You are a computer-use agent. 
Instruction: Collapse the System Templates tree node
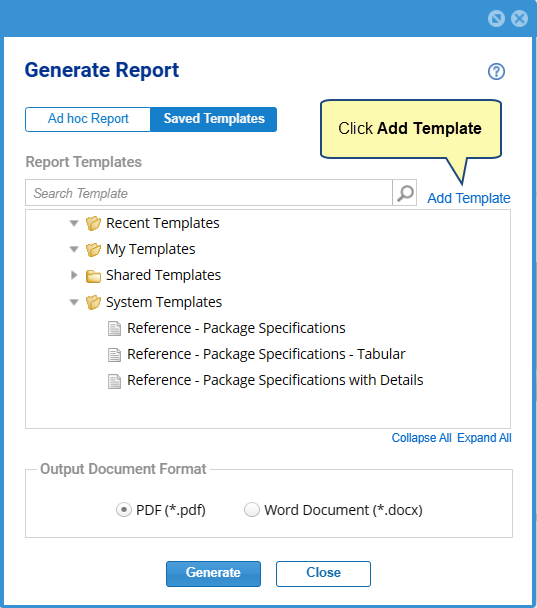coord(74,302)
